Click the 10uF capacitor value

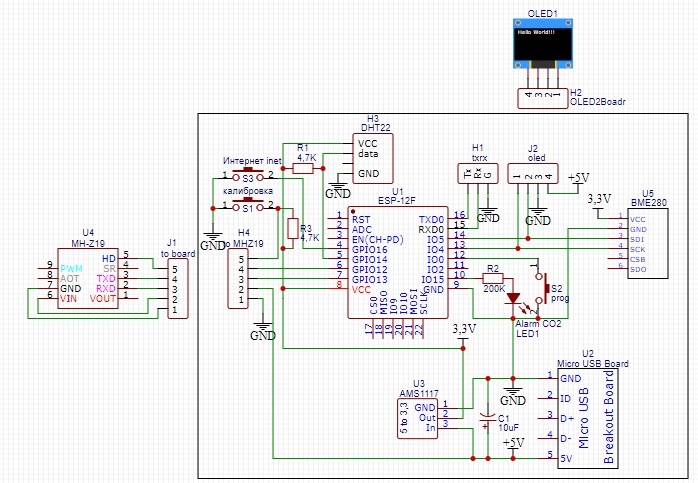(x=508, y=428)
